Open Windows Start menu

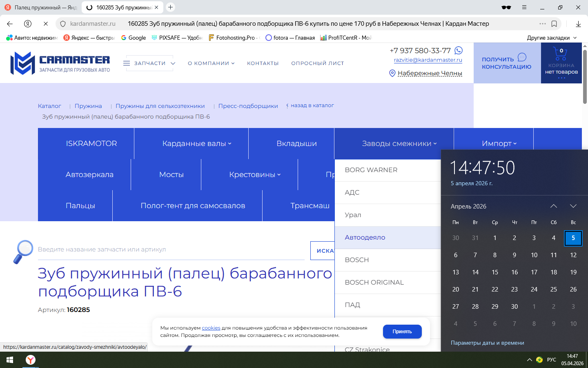tap(10, 360)
